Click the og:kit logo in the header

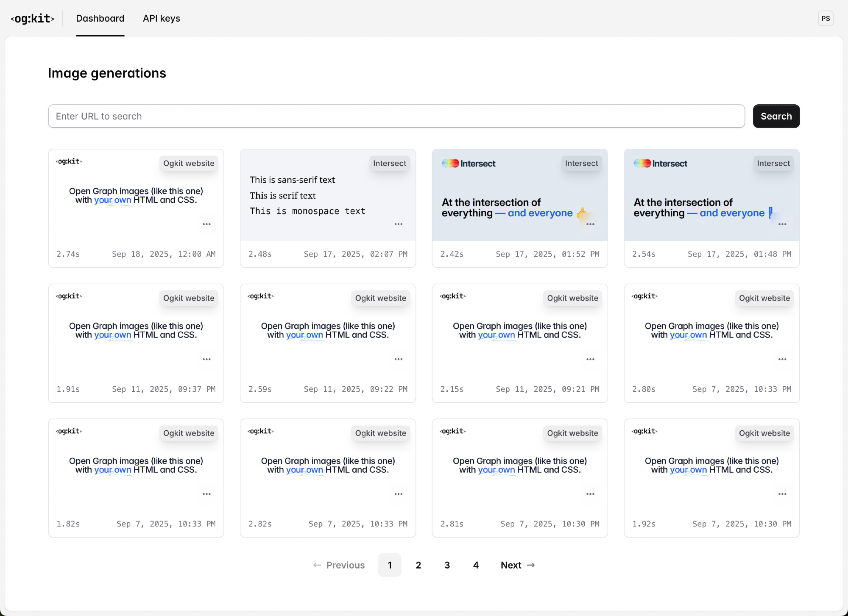pos(33,19)
